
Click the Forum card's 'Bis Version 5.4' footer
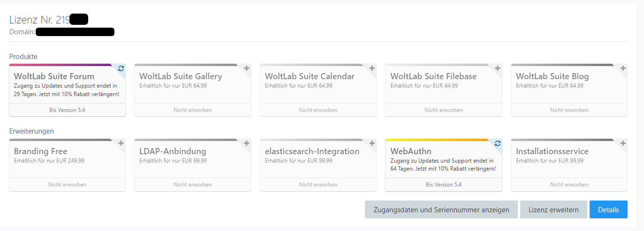click(x=67, y=110)
